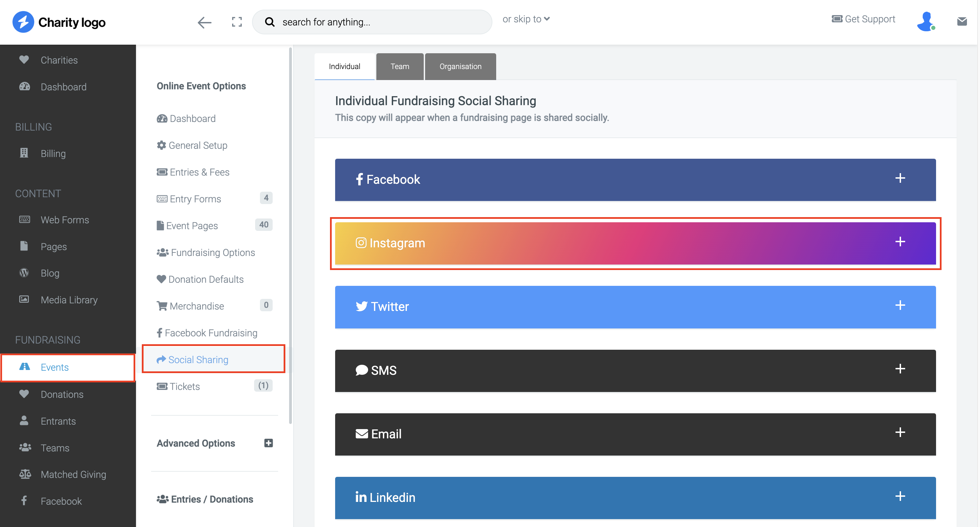Switch to the Individual tab
The width and height of the screenshot is (980, 527).
click(x=344, y=67)
